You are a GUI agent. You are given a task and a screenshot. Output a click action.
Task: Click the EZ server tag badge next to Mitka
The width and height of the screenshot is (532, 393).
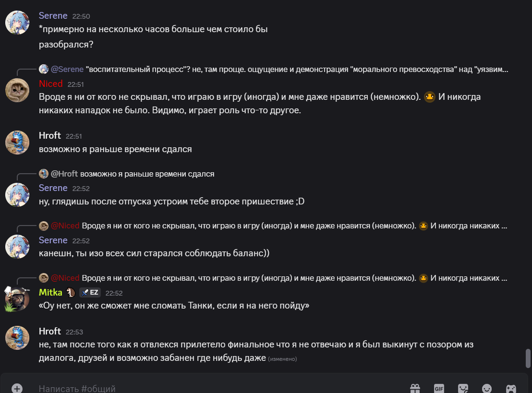[x=90, y=292]
